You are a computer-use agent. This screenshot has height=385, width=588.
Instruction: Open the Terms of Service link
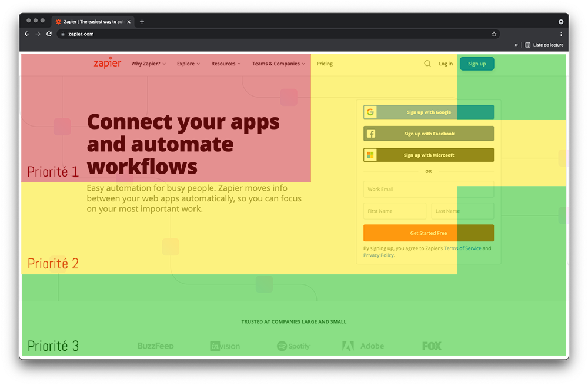click(462, 248)
